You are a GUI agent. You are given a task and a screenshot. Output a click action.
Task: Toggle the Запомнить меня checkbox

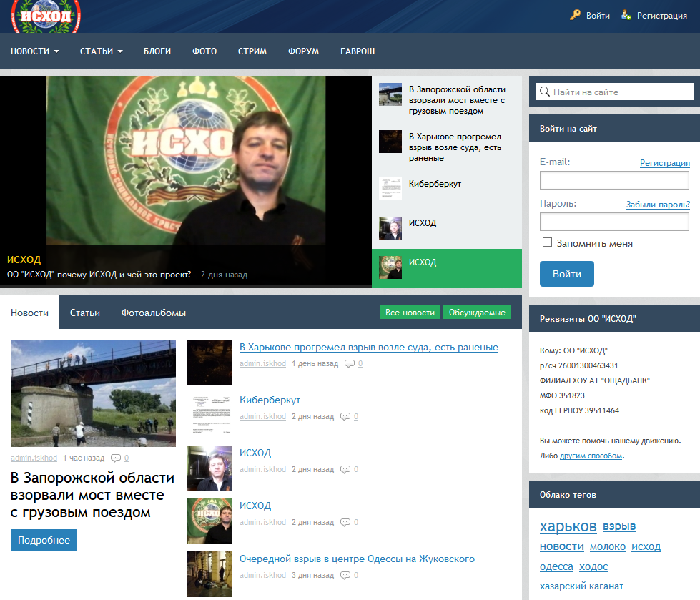pyautogui.click(x=547, y=242)
